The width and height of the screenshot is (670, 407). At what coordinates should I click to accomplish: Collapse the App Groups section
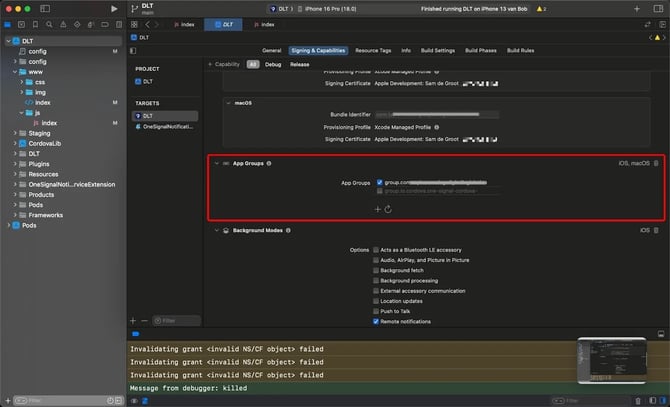click(217, 163)
